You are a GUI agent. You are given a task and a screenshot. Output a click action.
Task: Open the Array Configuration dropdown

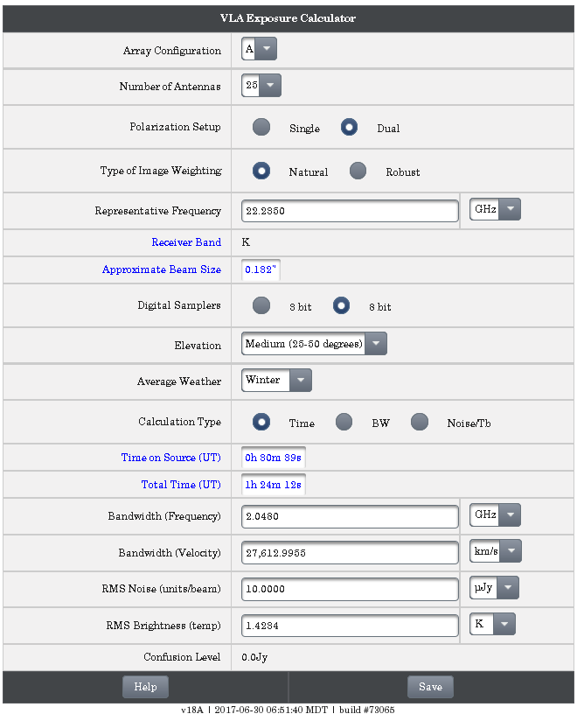tap(260, 50)
